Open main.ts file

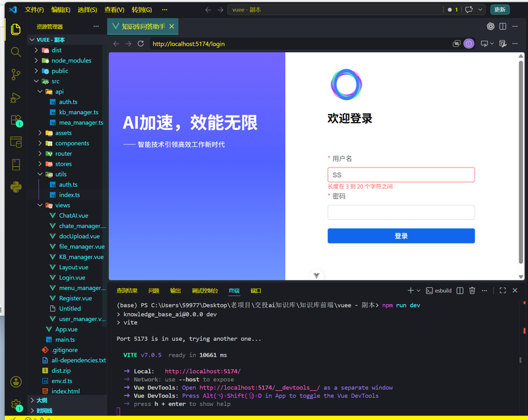pos(65,340)
